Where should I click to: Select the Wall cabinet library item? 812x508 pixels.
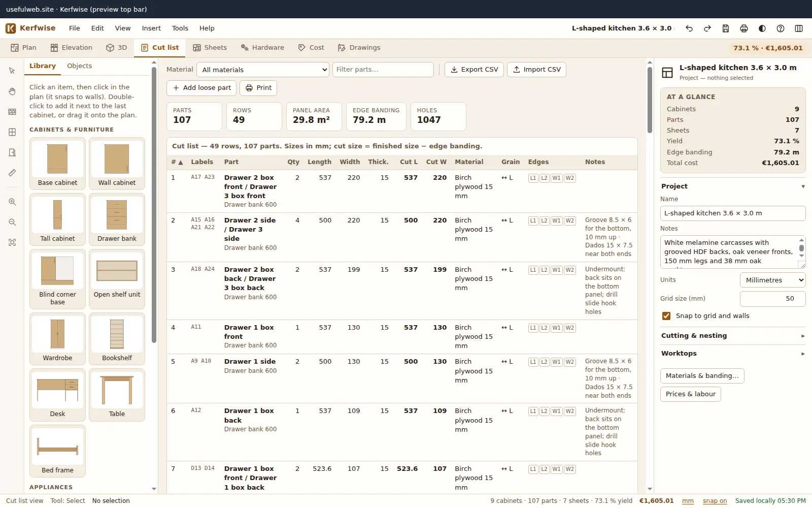(117, 164)
